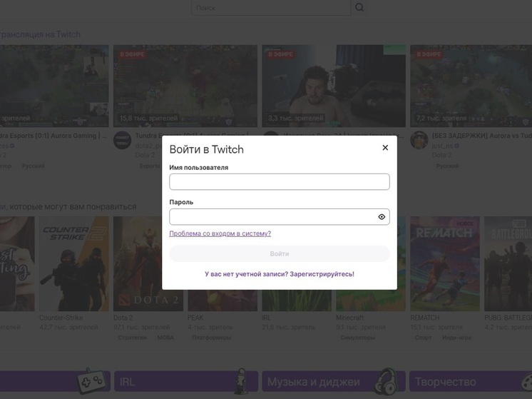Click the IRL category title under cover

(266, 318)
